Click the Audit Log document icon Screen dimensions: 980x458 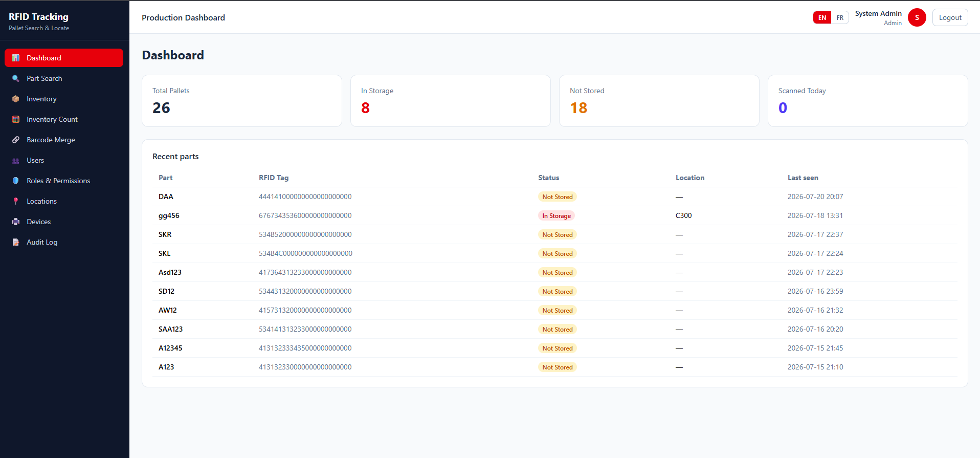click(x=16, y=242)
